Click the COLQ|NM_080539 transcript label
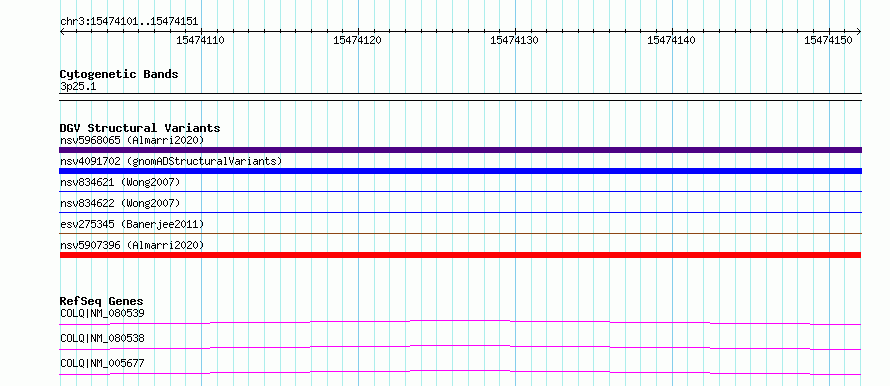This screenshot has width=890, height=386. tap(102, 313)
